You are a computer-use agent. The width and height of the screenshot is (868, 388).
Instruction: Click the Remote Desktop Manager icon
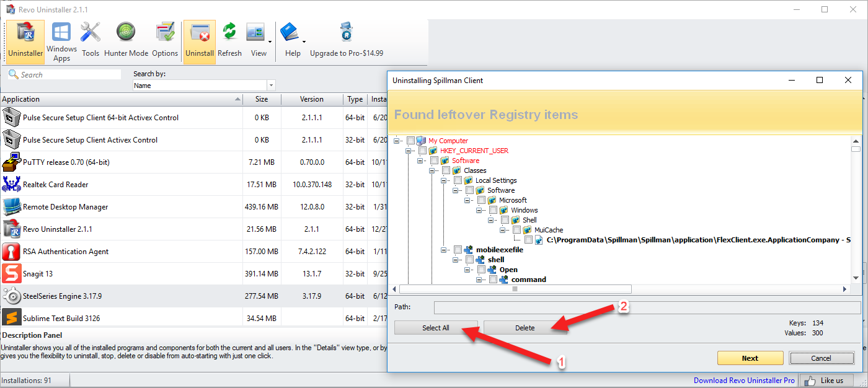11,207
